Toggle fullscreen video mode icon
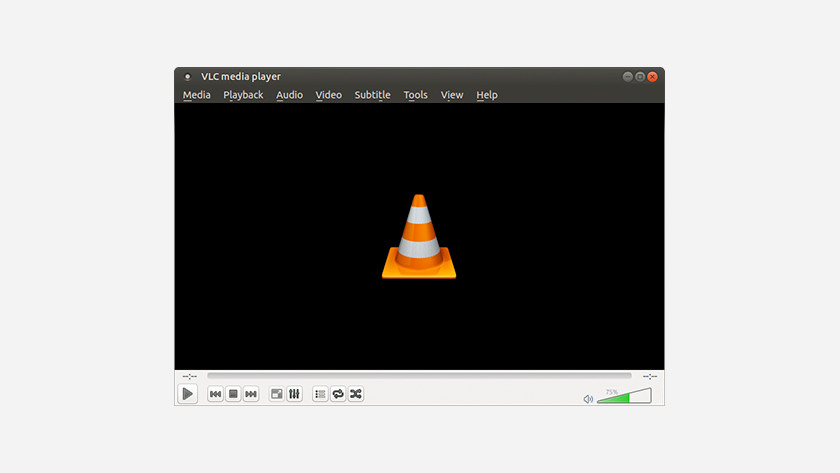This screenshot has height=473, width=840. (276, 394)
